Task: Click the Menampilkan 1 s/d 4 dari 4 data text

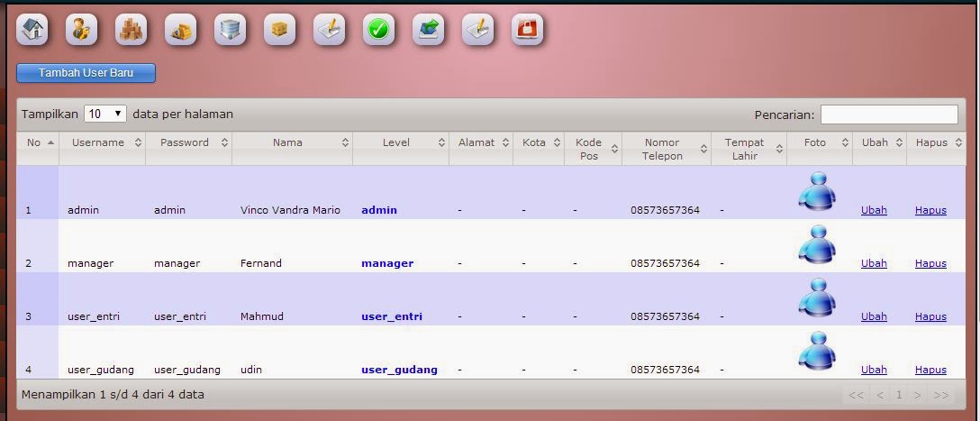Action: [x=113, y=395]
